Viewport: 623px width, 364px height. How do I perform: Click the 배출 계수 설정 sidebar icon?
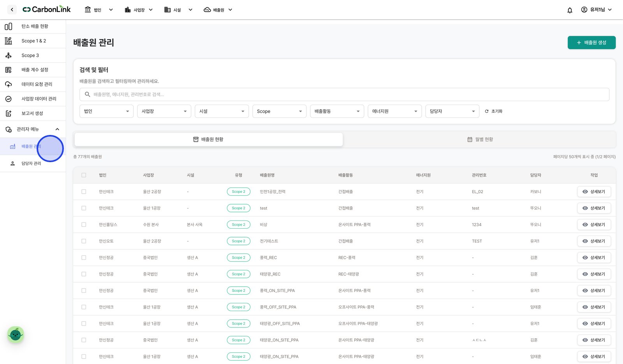tap(8, 70)
